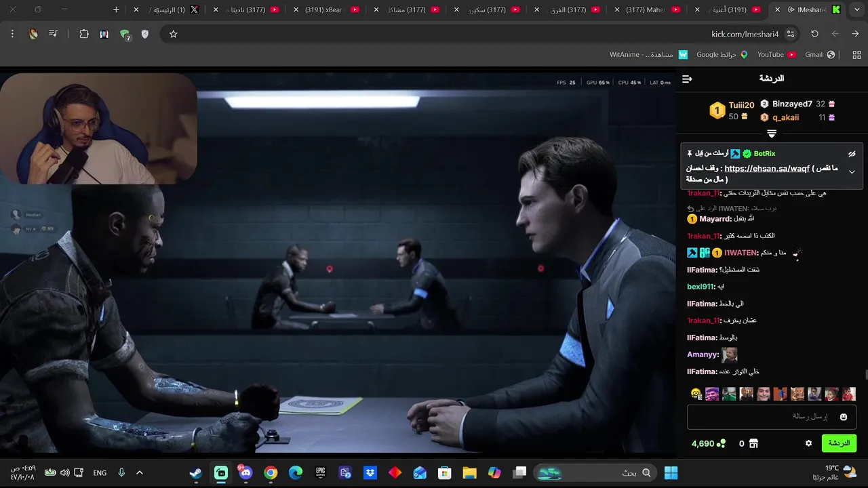Open the chat settings gear
Image resolution: width=868 pixels, height=488 pixels.
[x=808, y=443]
